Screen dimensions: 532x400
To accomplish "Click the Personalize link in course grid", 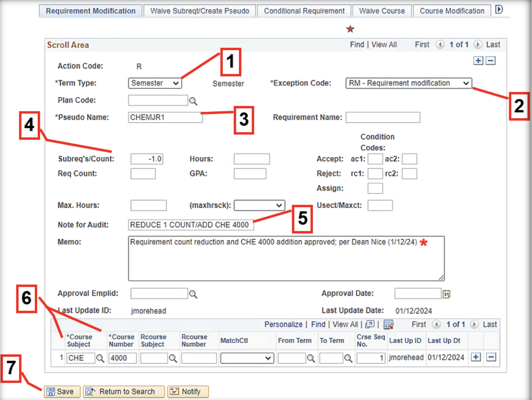I will click(x=283, y=325).
